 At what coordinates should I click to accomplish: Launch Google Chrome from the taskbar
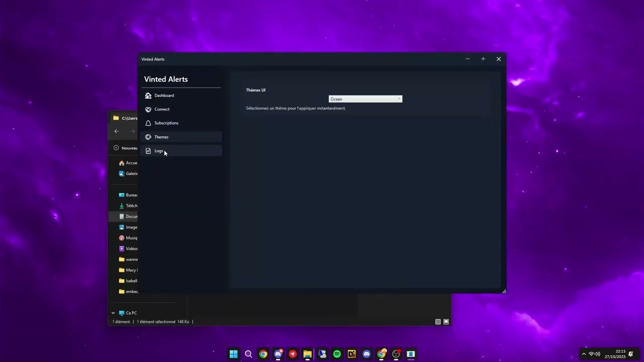(263, 354)
